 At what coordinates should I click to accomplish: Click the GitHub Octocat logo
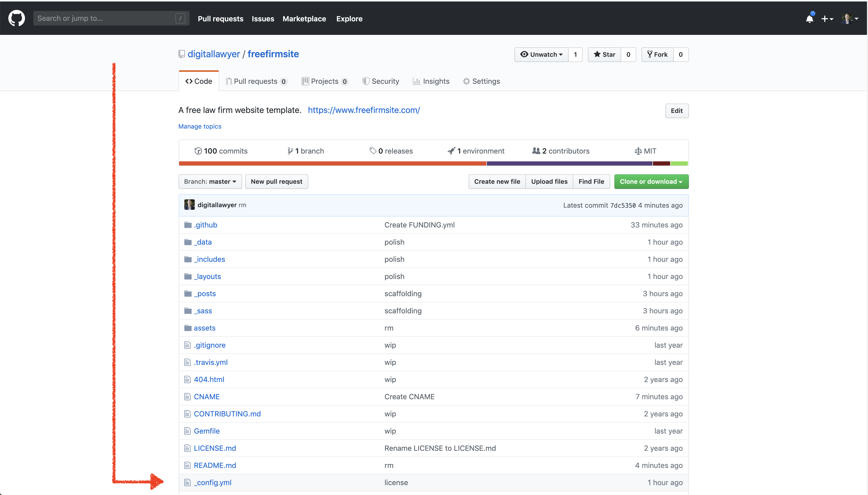[x=16, y=18]
